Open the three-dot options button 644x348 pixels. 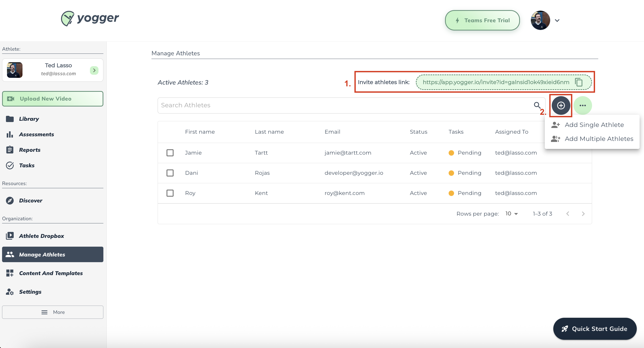(582, 105)
